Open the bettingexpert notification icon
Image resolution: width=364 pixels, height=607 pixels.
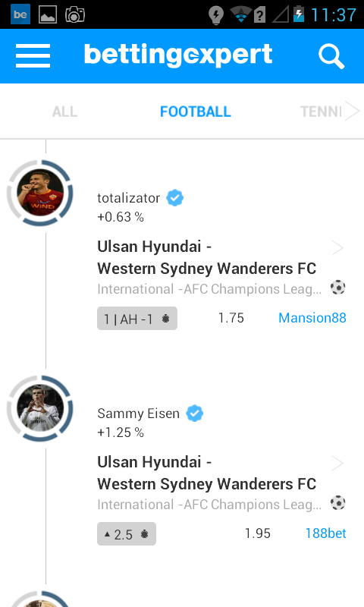click(20, 14)
